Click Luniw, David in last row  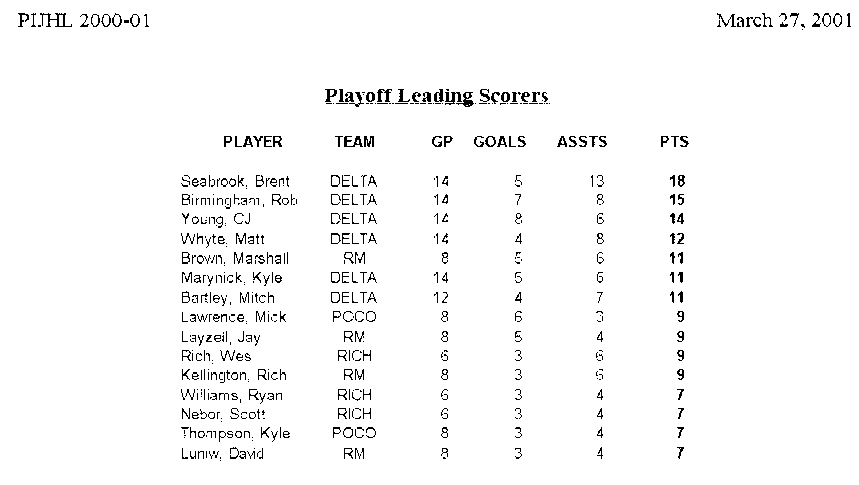coord(222,454)
